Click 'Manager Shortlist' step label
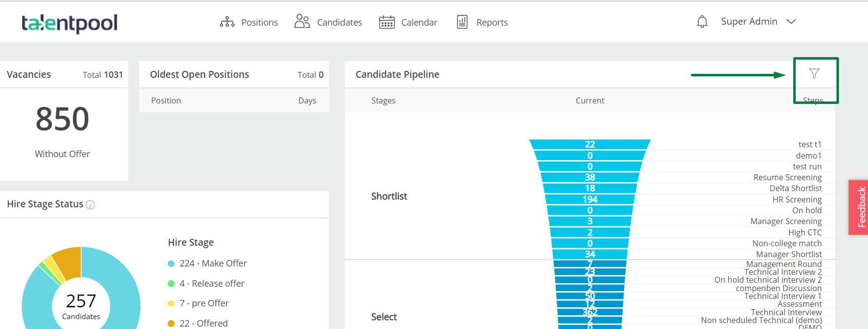 (789, 254)
